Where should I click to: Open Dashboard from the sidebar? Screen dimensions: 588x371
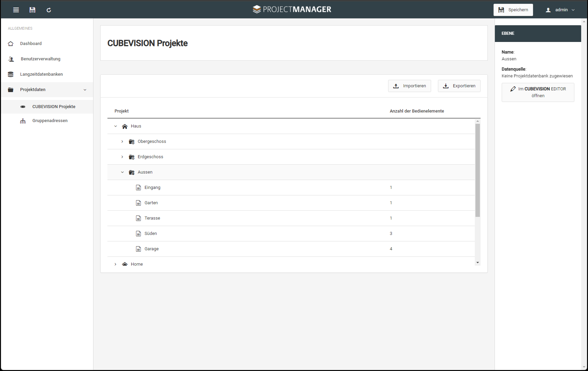[47, 44]
